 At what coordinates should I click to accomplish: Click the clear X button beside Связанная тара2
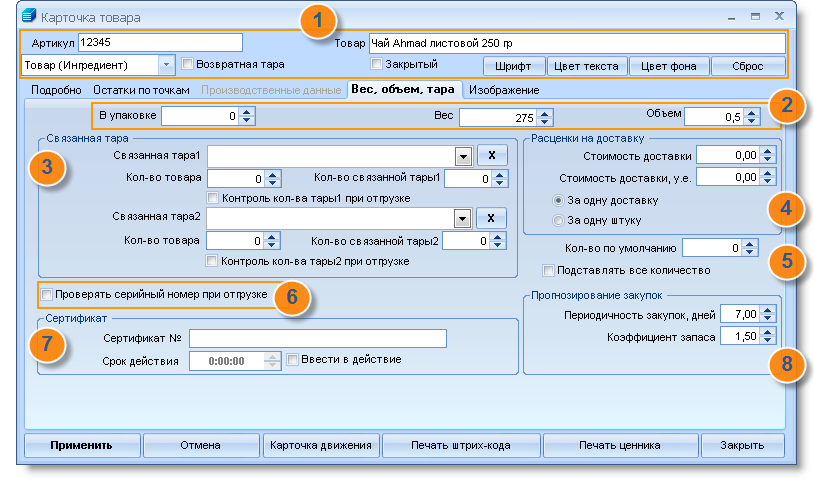492,217
